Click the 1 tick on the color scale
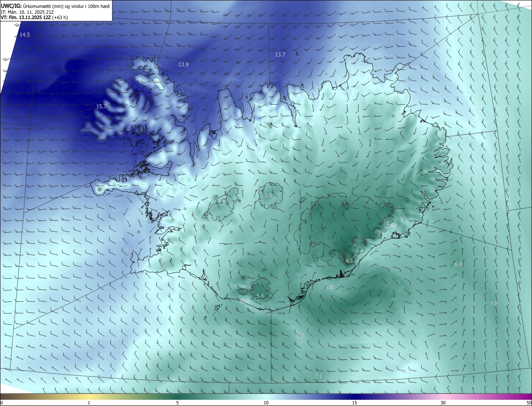 pyautogui.click(x=89, y=403)
